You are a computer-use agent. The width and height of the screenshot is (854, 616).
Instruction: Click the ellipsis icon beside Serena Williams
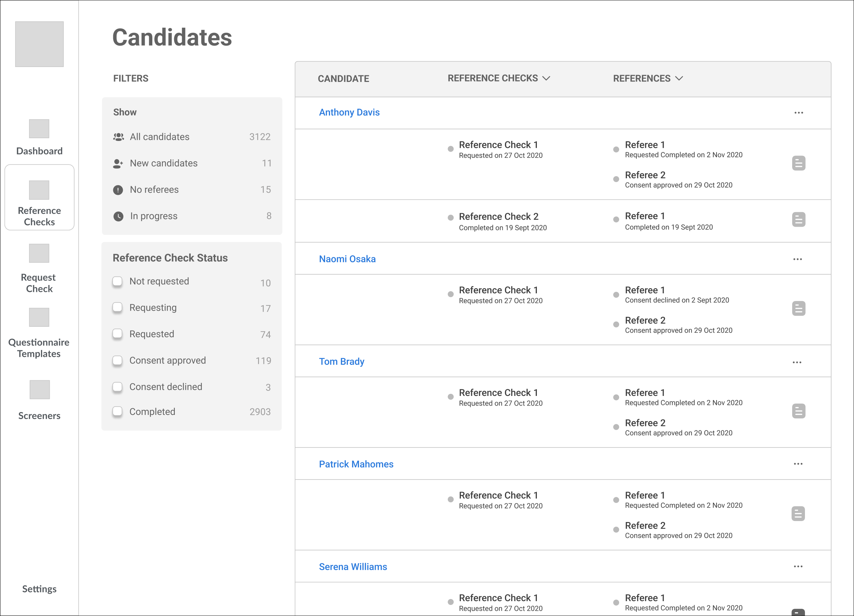click(x=798, y=566)
